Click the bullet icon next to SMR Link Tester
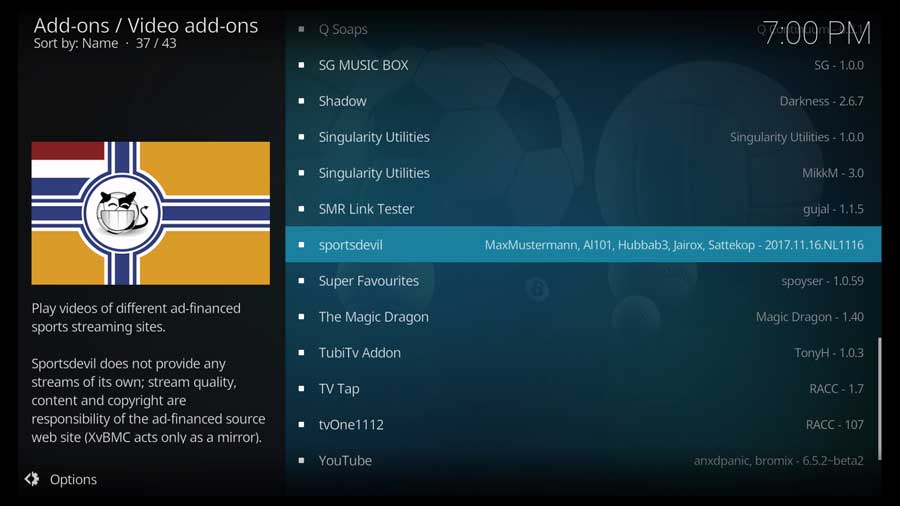This screenshot has width=900, height=506. 301,210
